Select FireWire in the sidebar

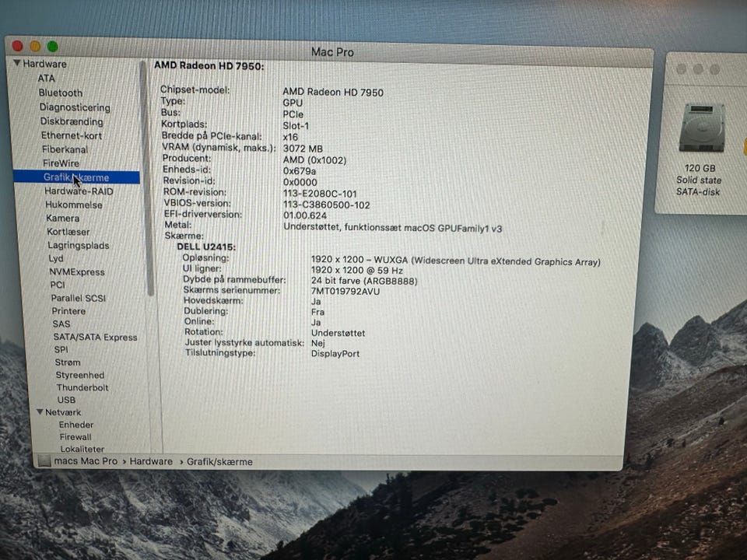(x=61, y=163)
